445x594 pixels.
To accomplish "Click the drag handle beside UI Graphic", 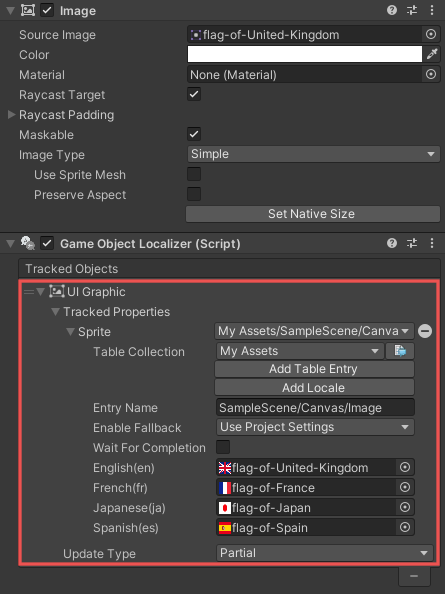I will coord(29,292).
